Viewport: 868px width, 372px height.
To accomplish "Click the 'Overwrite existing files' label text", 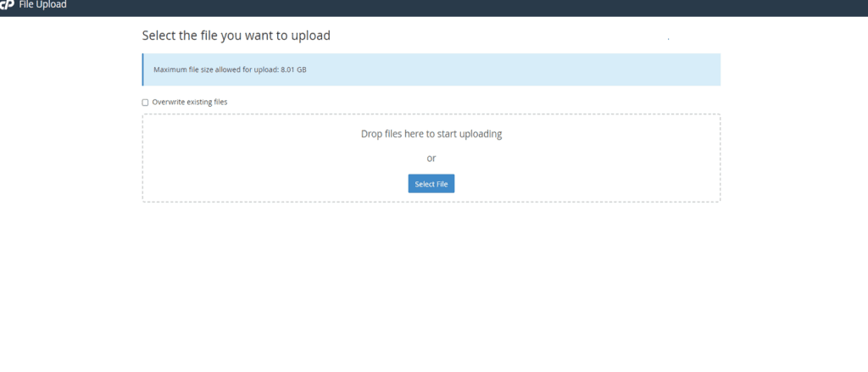I will coord(190,103).
